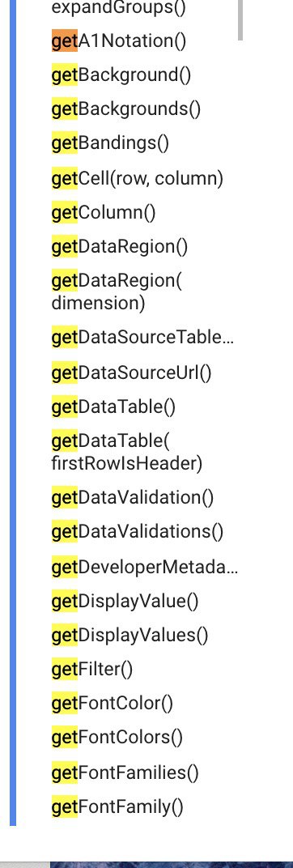Go to getFontColor() reference entry
This screenshot has height=868, width=293.
tap(113, 704)
